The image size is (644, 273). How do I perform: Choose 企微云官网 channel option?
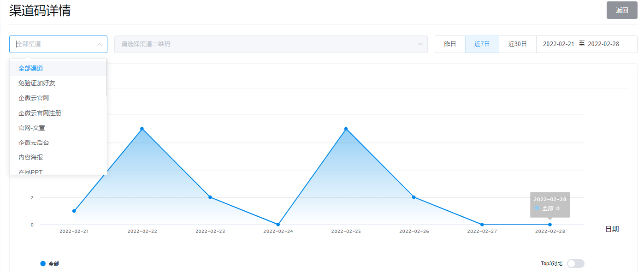point(58,98)
